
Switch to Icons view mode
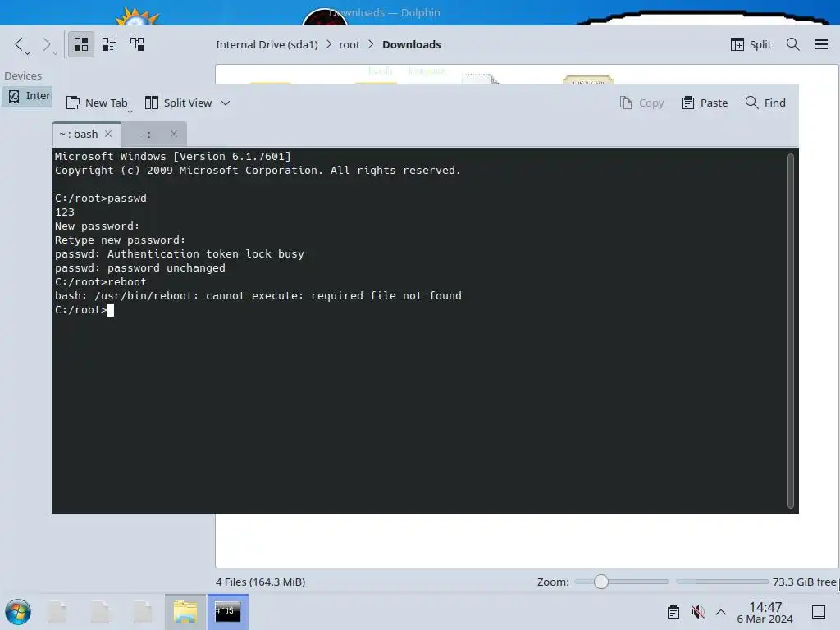click(81, 44)
